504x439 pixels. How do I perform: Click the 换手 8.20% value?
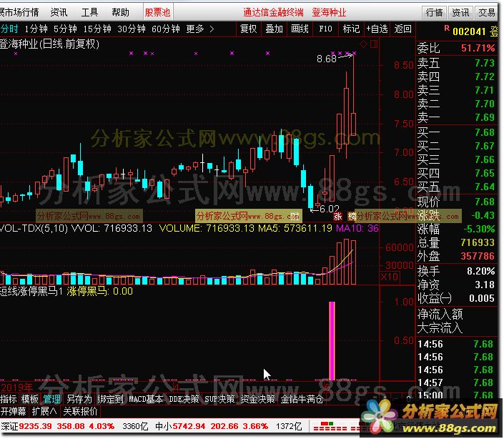click(481, 271)
